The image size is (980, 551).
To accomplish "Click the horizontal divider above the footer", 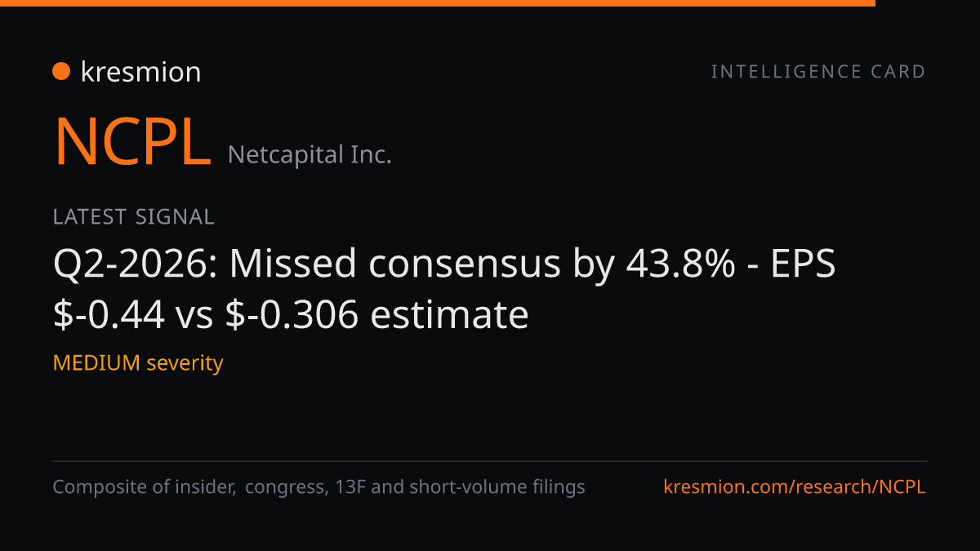I will 490,461.
